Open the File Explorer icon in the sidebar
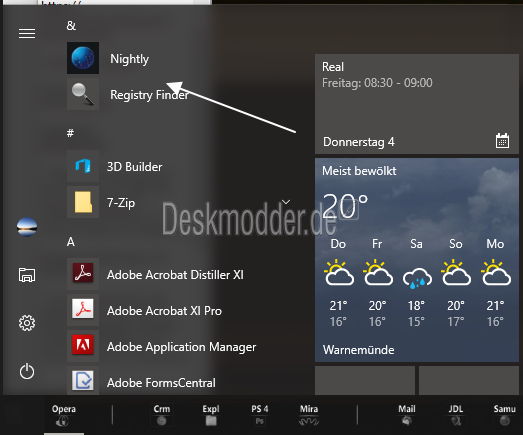 pyautogui.click(x=27, y=275)
